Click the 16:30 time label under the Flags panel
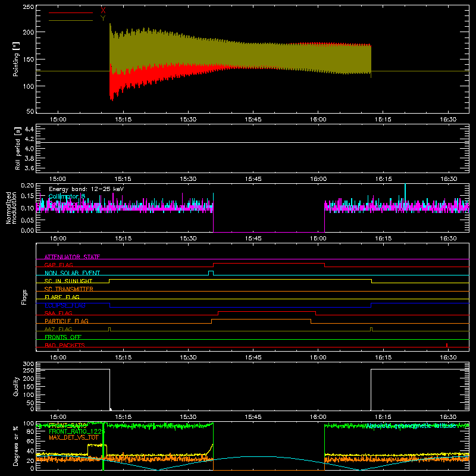The width and height of the screenshot is (476, 476). (x=448, y=358)
